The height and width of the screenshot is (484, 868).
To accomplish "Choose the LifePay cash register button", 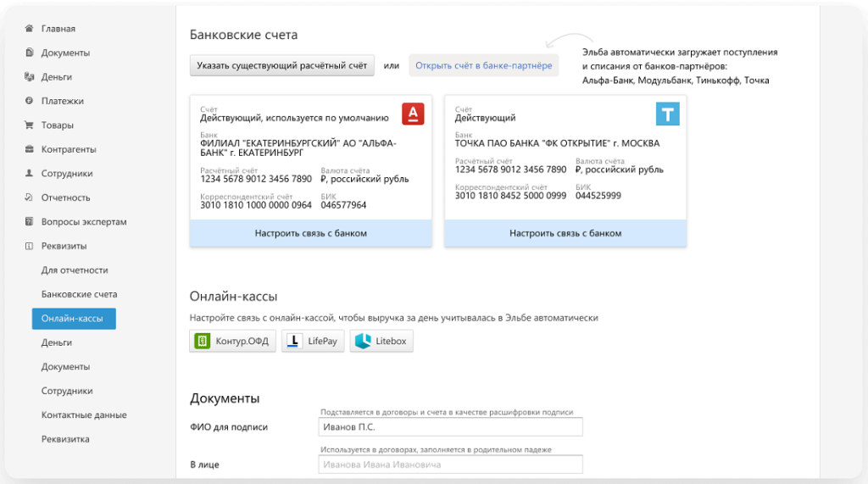I will 313,342.
